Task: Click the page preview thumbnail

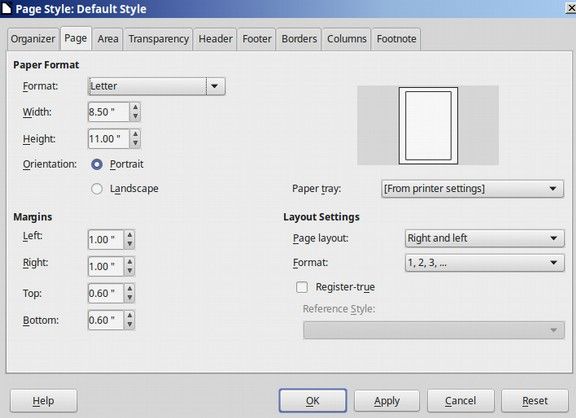Action: click(428, 126)
